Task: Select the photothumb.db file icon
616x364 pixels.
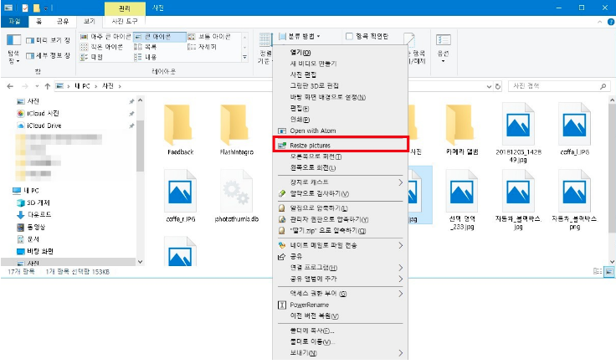Action: [x=235, y=192]
